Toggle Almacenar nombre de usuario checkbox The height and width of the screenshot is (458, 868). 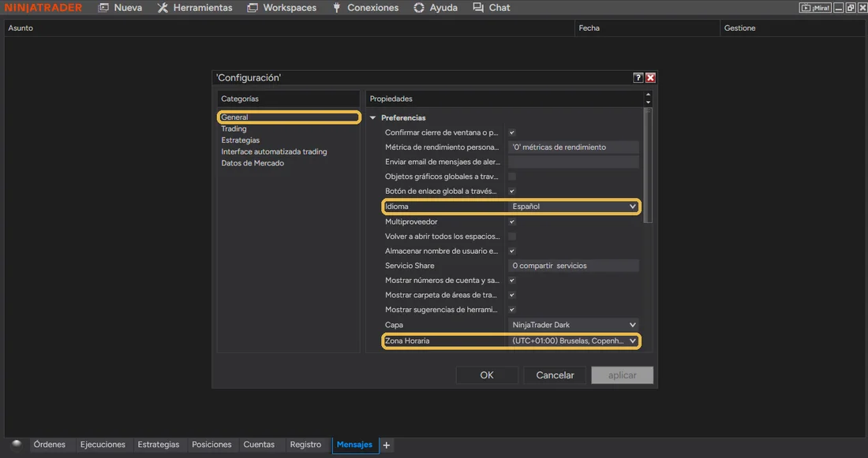(x=512, y=251)
